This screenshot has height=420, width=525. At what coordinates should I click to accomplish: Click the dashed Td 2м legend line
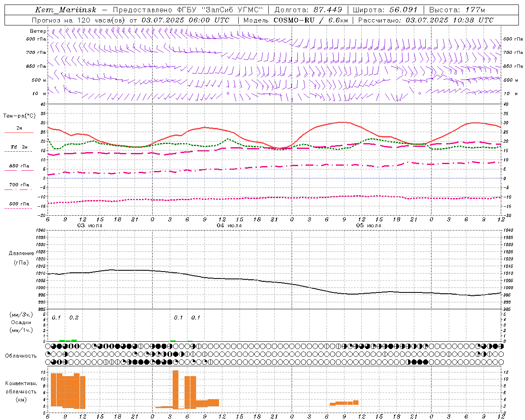point(18,152)
